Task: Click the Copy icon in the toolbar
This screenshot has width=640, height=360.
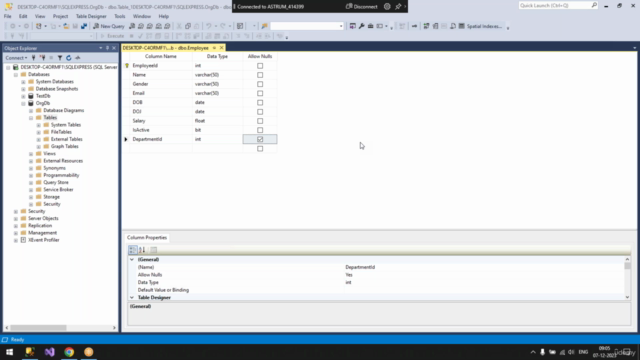Action: click(x=188, y=26)
